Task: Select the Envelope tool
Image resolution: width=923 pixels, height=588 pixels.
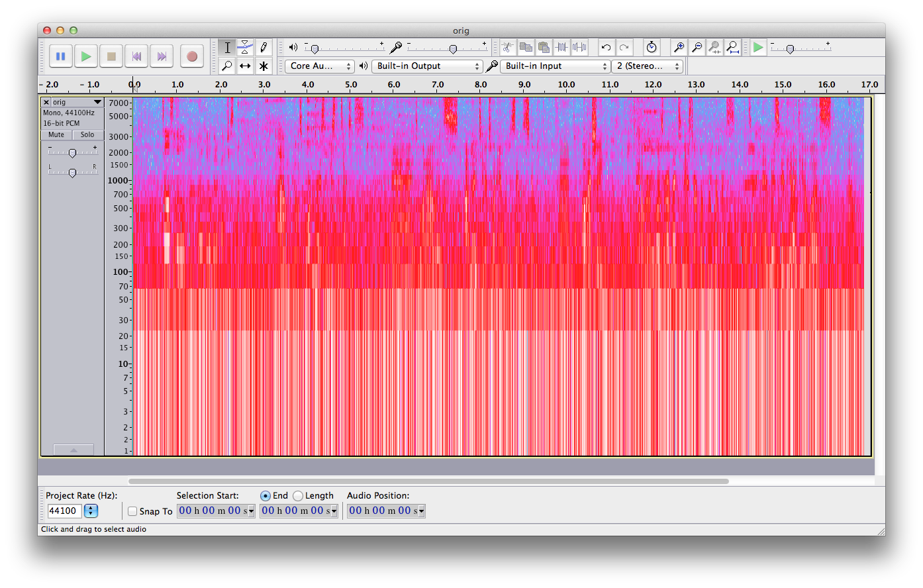Action: [245, 47]
